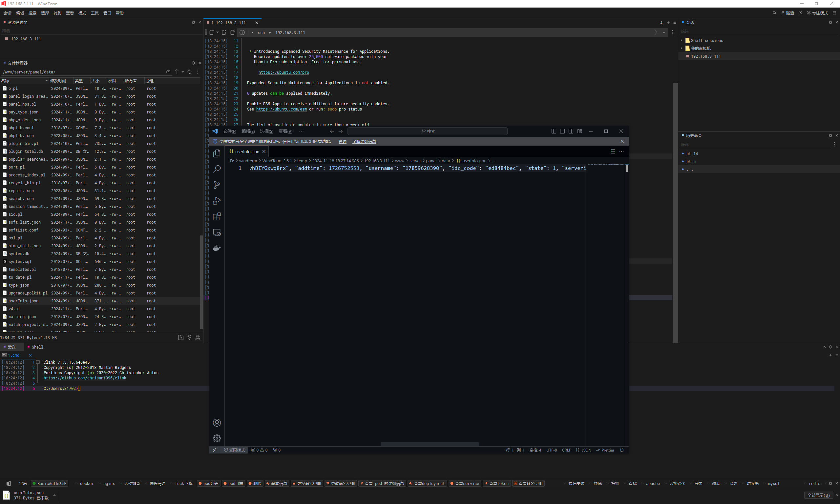840x504 pixels.
Task: Open 会话 menu in WindTerm
Action: (x=8, y=13)
